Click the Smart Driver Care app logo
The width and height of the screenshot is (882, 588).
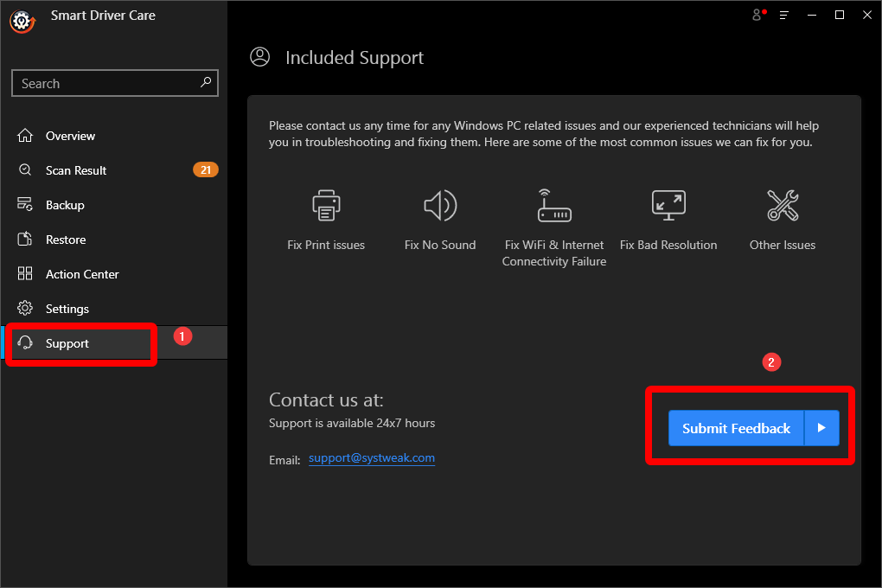(22, 22)
